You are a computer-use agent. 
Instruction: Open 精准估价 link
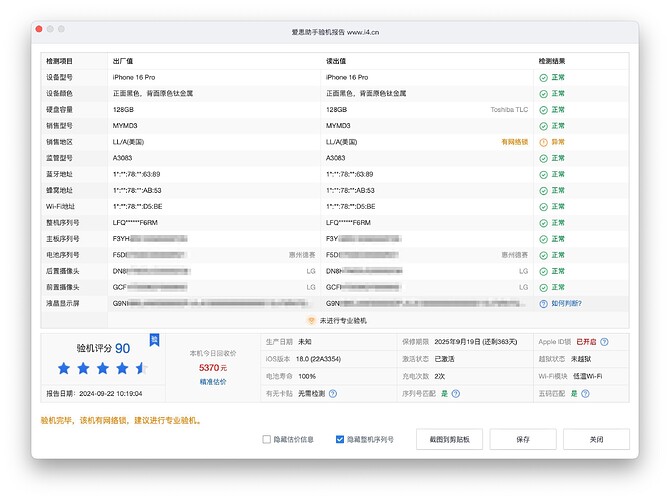click(x=213, y=382)
